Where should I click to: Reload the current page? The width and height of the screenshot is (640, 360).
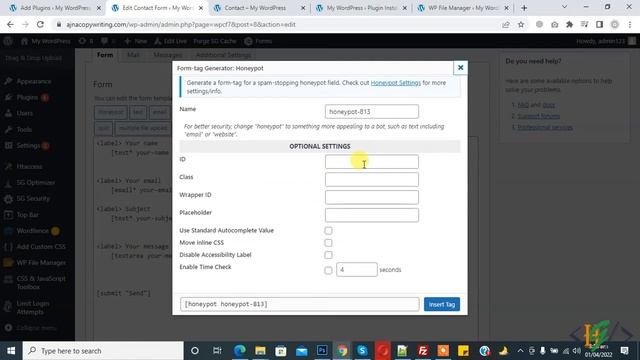pyautogui.click(x=40, y=24)
